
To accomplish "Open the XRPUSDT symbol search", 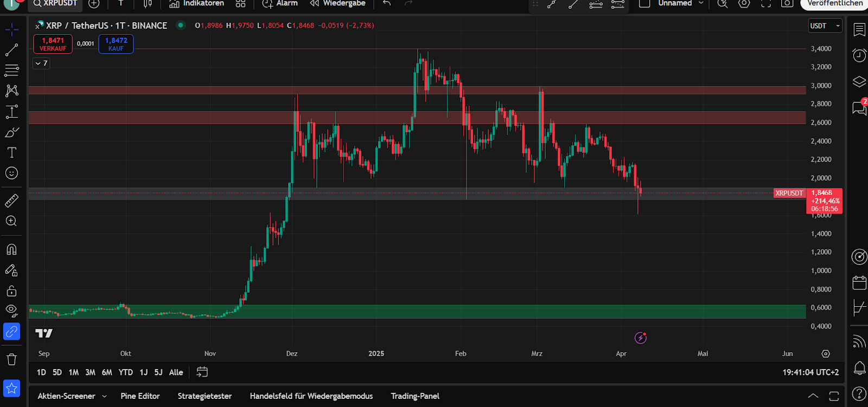I will [54, 3].
